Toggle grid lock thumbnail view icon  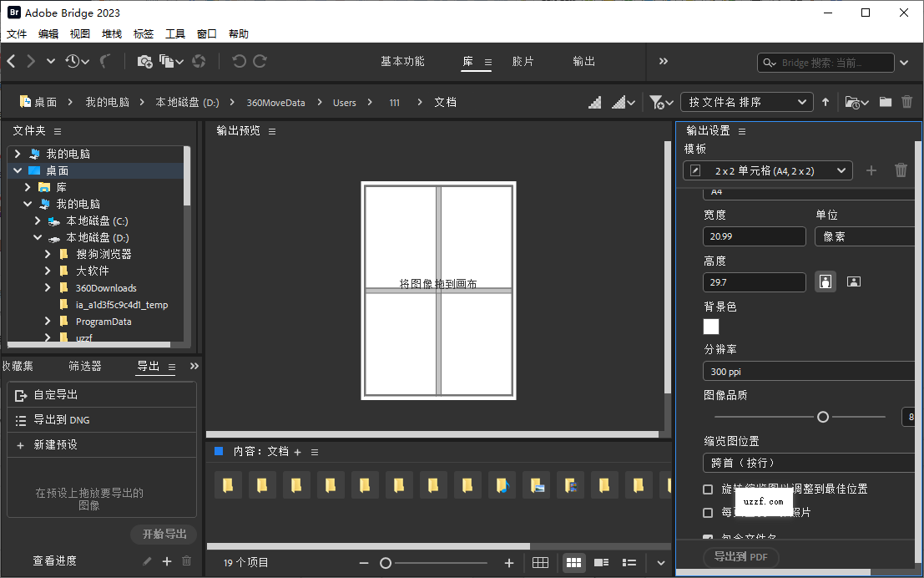540,563
